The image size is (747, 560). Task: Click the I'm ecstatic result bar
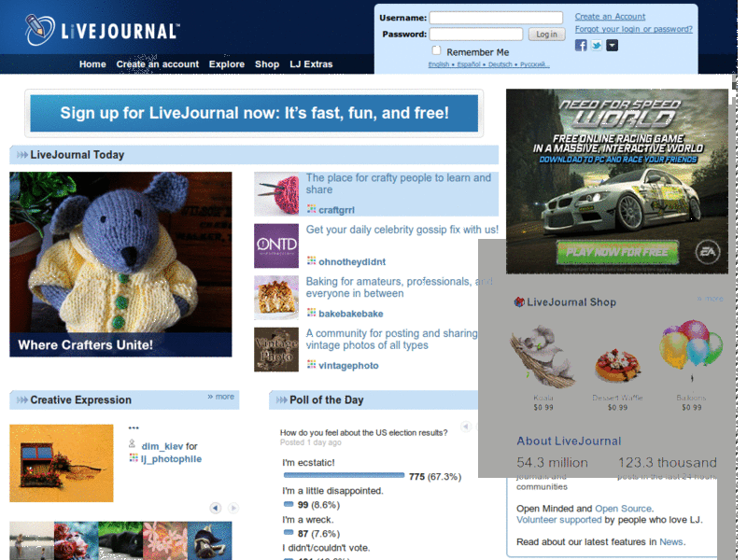coord(344,475)
